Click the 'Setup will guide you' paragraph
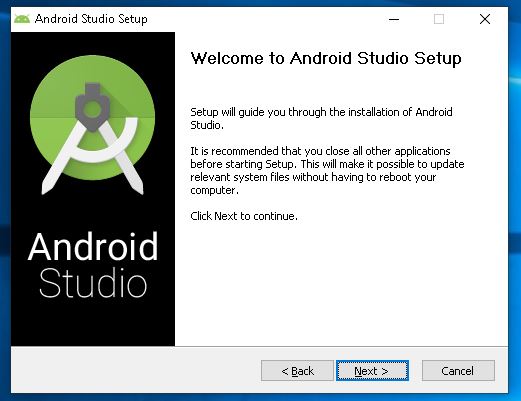 (x=321, y=118)
